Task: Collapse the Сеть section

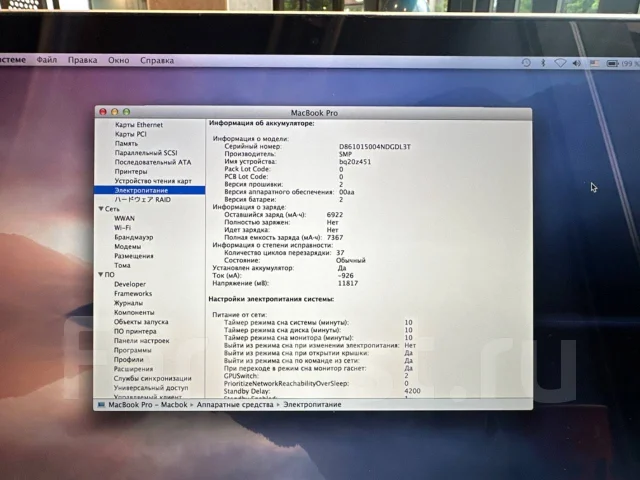Action: [101, 209]
